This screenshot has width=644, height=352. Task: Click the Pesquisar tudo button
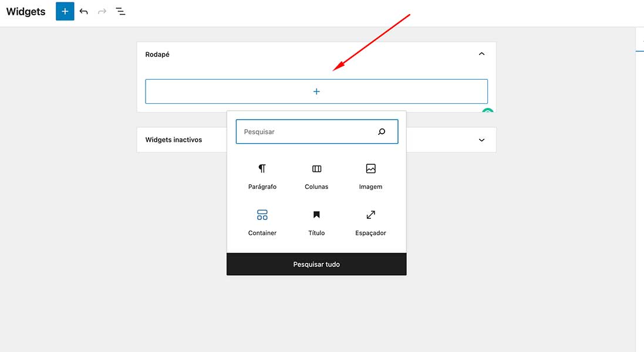pyautogui.click(x=316, y=265)
